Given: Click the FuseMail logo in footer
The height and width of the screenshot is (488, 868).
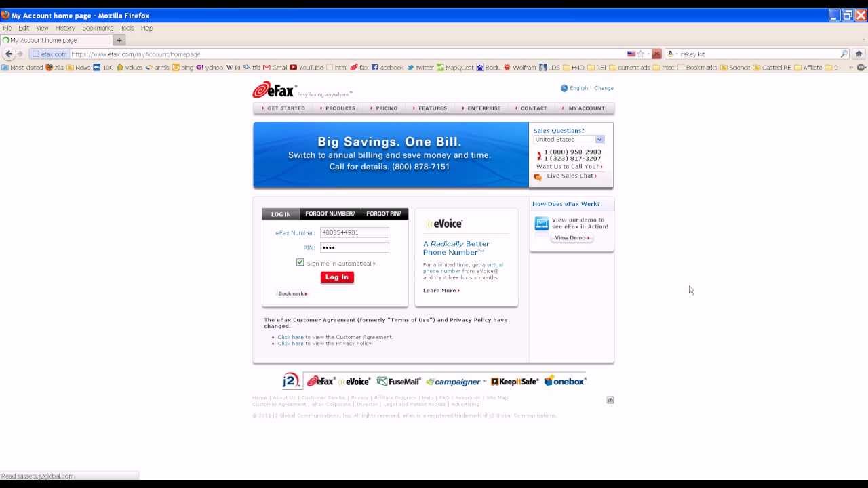Looking at the screenshot, I should point(399,381).
